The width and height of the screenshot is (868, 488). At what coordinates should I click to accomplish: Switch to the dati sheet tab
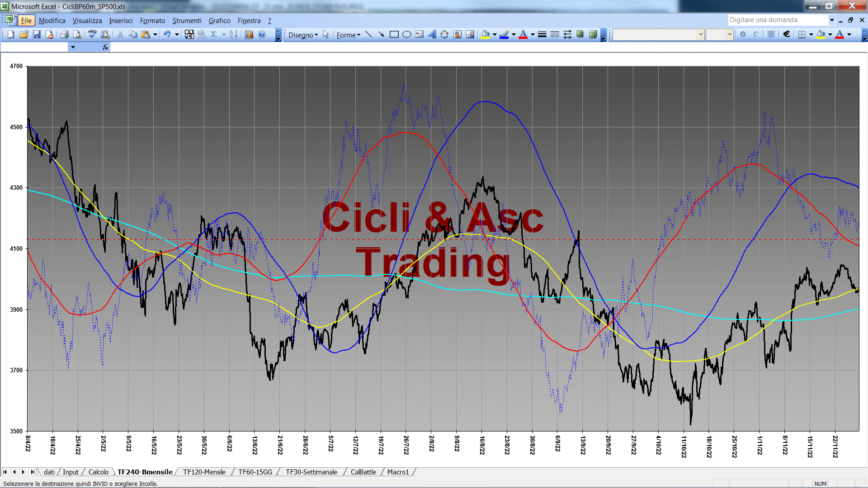click(x=49, y=472)
